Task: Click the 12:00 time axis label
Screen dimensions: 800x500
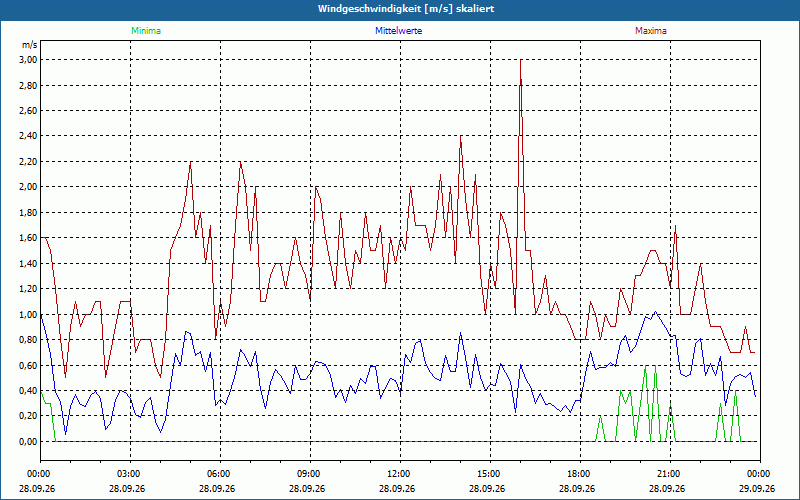Action: point(400,474)
